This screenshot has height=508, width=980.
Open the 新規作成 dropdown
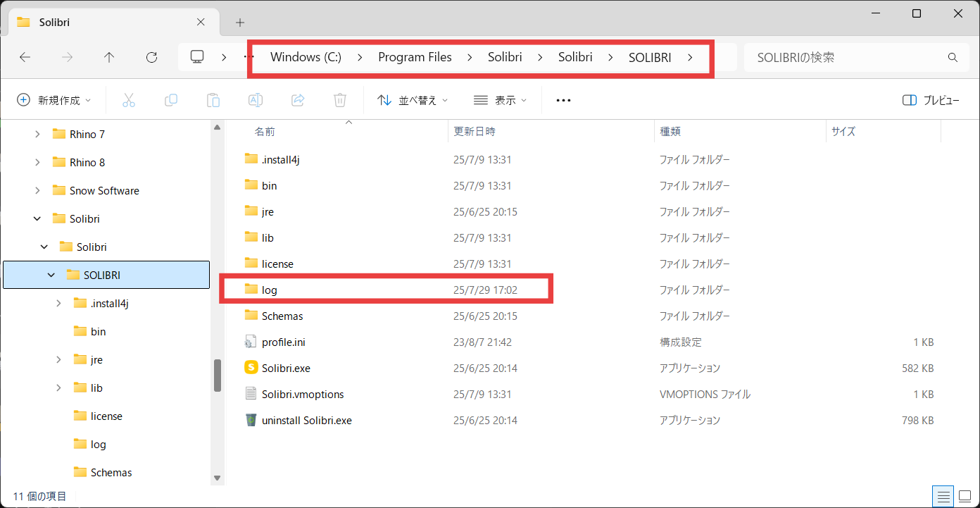[x=54, y=100]
